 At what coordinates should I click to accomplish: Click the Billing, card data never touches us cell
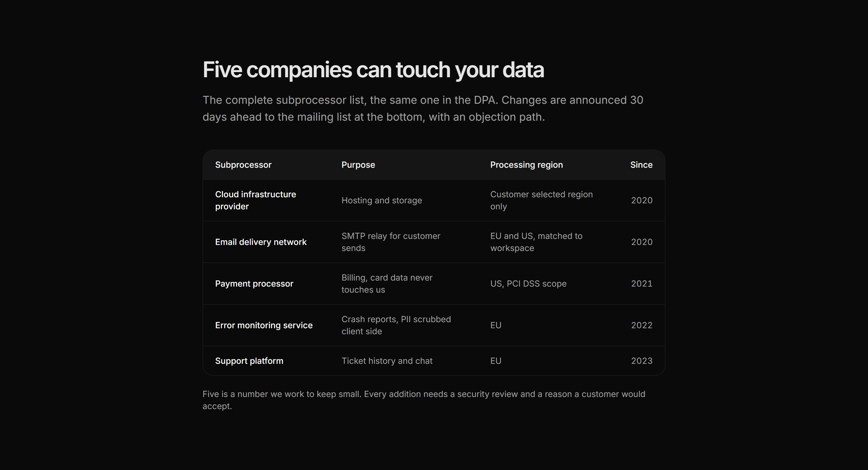[387, 284]
